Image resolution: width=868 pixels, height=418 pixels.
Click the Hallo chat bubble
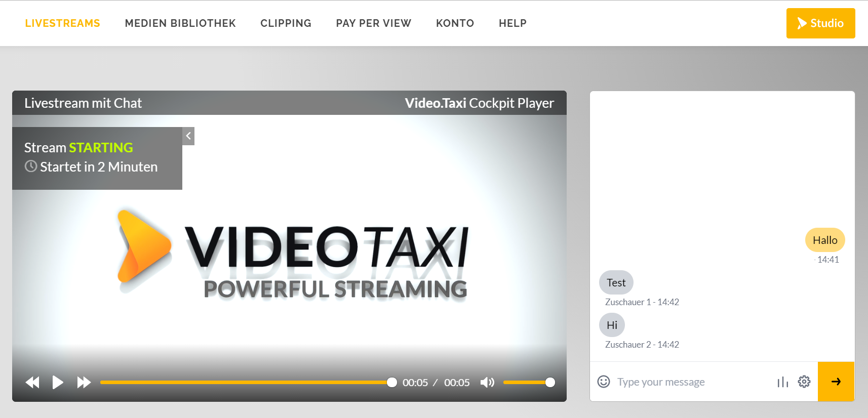click(825, 240)
